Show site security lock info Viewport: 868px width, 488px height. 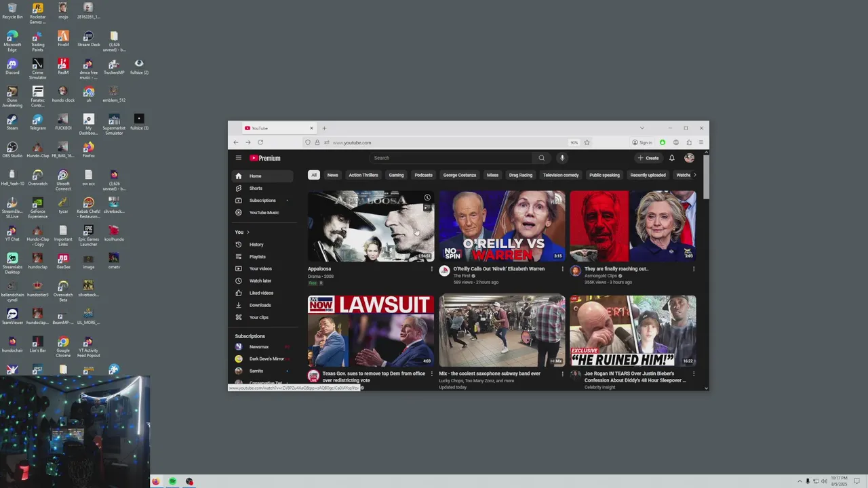click(x=317, y=142)
